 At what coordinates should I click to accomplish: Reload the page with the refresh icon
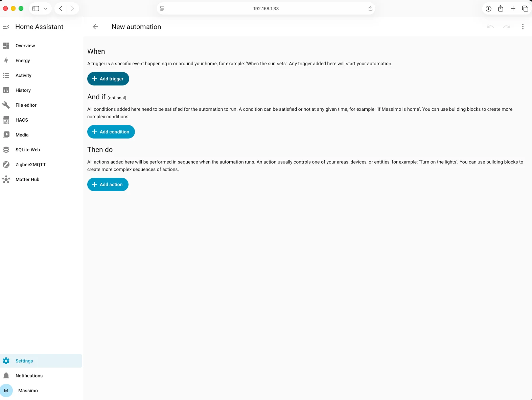[370, 9]
